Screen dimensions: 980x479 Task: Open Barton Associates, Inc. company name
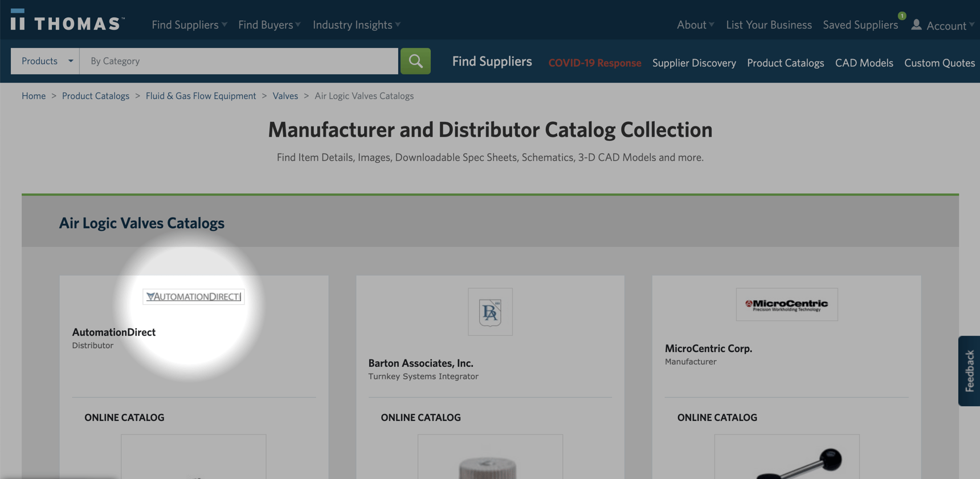(x=421, y=363)
